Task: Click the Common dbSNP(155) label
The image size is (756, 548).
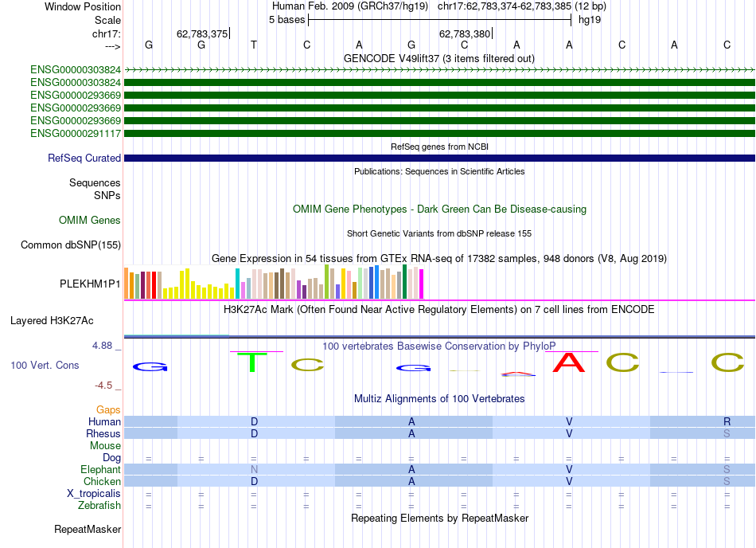Action: [x=70, y=245]
